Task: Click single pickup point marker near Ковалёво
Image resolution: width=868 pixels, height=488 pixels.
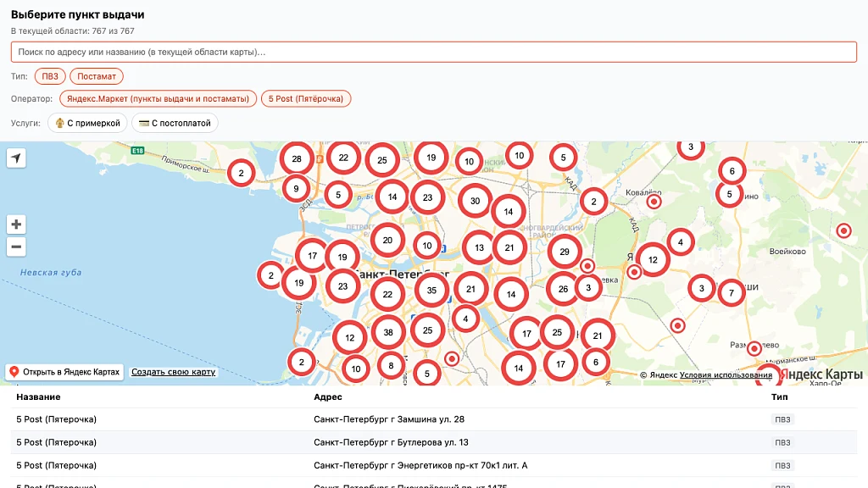Action: click(654, 202)
